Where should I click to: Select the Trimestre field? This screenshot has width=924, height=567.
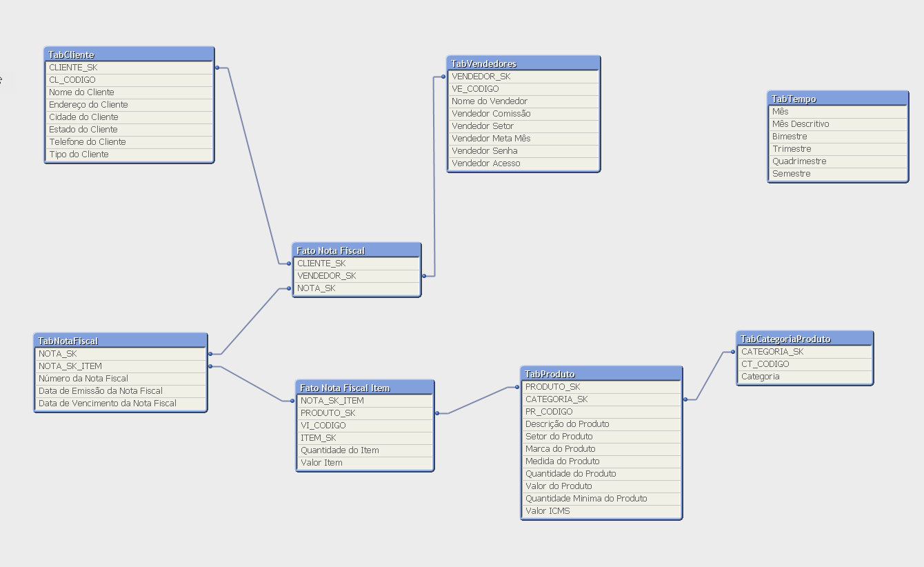click(x=838, y=149)
